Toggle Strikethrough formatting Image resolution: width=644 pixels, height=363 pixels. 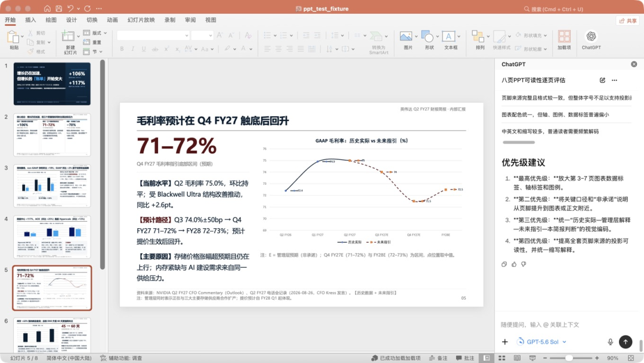tap(155, 49)
